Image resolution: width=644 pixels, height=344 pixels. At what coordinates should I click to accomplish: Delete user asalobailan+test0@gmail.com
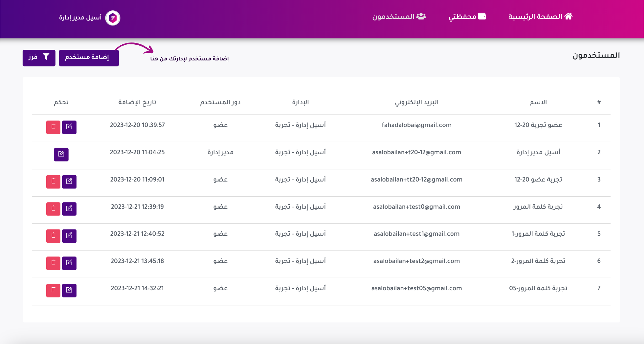tap(53, 209)
